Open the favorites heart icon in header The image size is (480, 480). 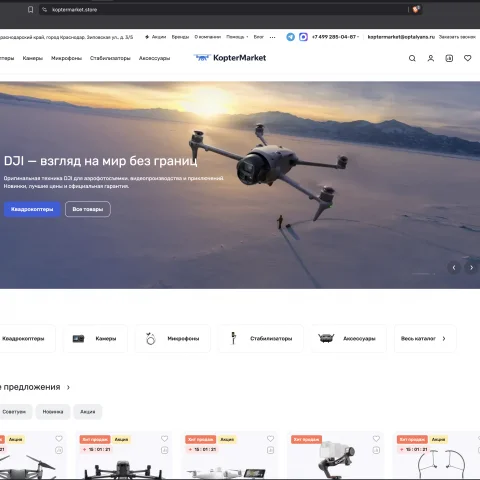468,58
